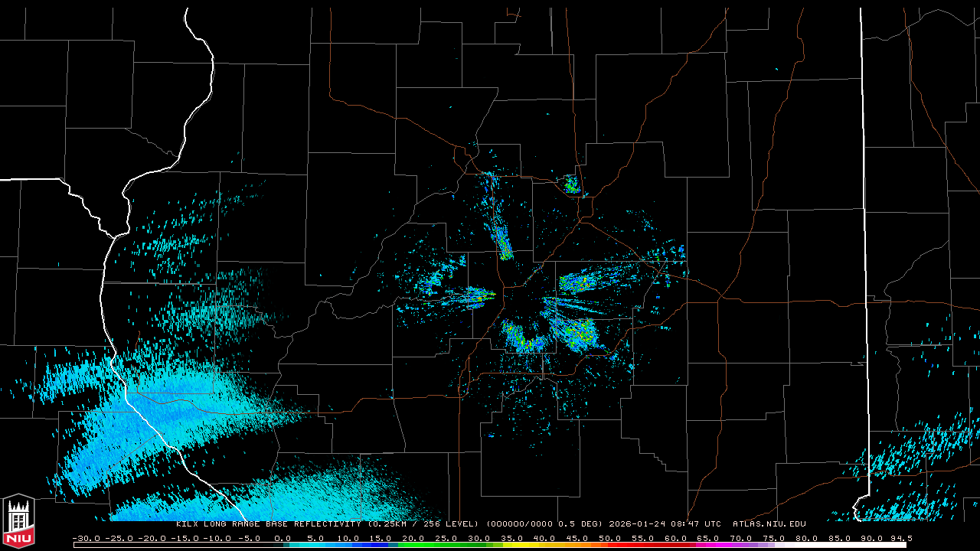Click the 50.0 dBZ red color scale segment

(x=611, y=545)
